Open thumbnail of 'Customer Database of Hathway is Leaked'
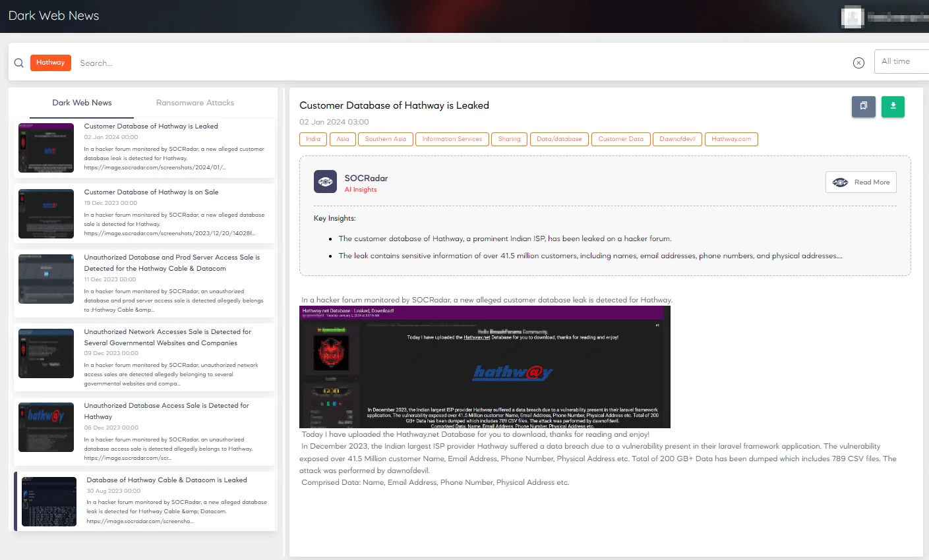The width and height of the screenshot is (929, 560). click(x=46, y=148)
